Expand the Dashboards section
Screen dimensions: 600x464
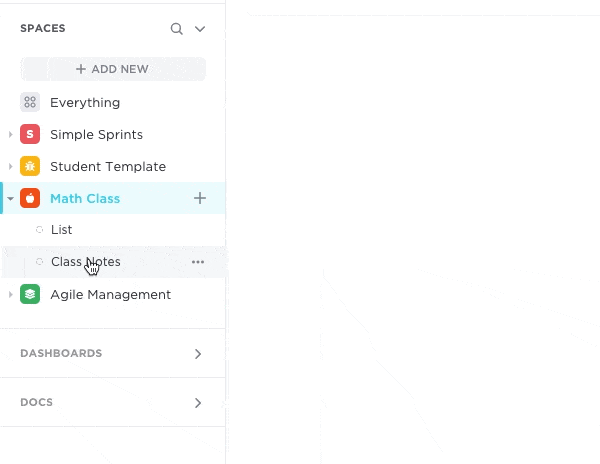[x=198, y=354]
